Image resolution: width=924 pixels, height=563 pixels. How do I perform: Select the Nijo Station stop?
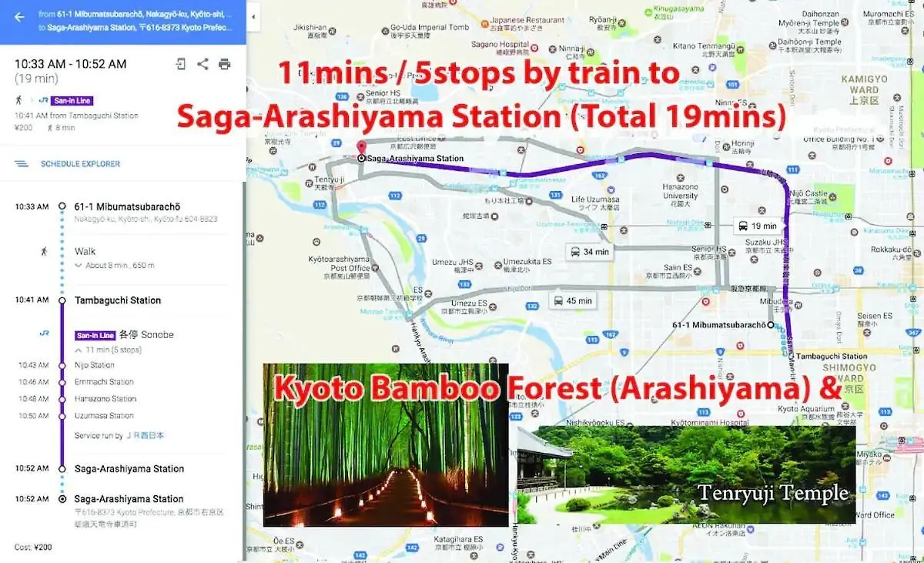pyautogui.click(x=94, y=365)
